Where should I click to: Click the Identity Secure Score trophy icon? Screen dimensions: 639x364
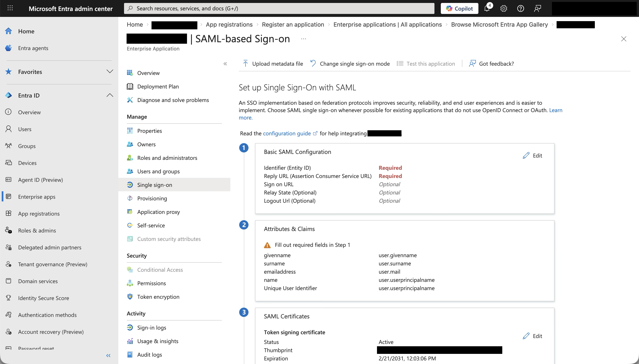pos(8,298)
